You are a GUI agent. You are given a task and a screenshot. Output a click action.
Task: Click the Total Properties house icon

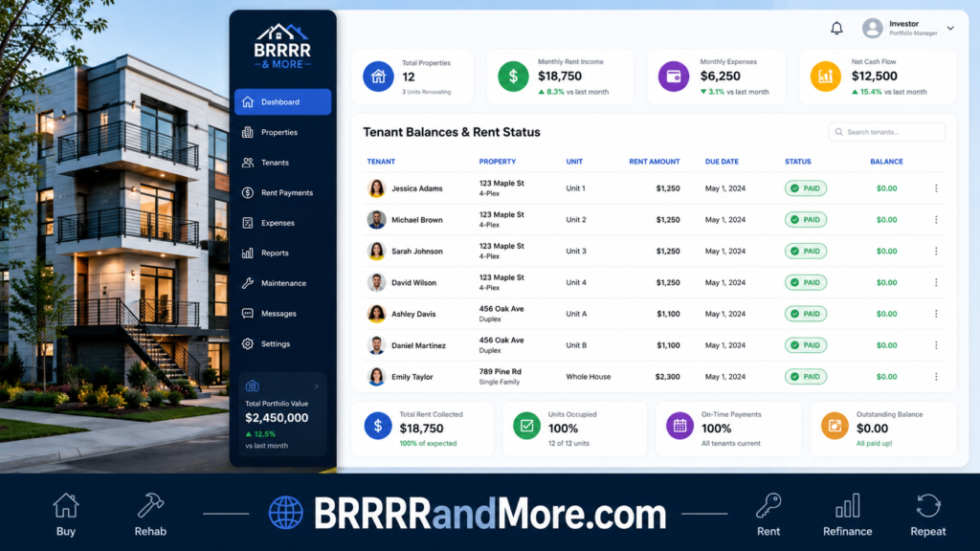[x=378, y=77]
